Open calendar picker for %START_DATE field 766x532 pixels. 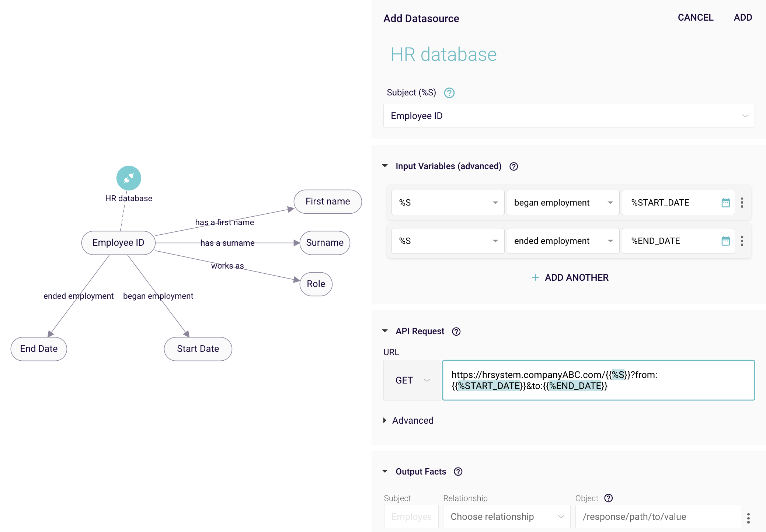pos(725,203)
